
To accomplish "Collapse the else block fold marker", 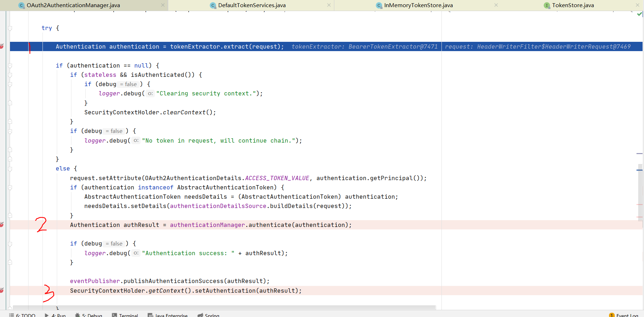I will (10, 169).
